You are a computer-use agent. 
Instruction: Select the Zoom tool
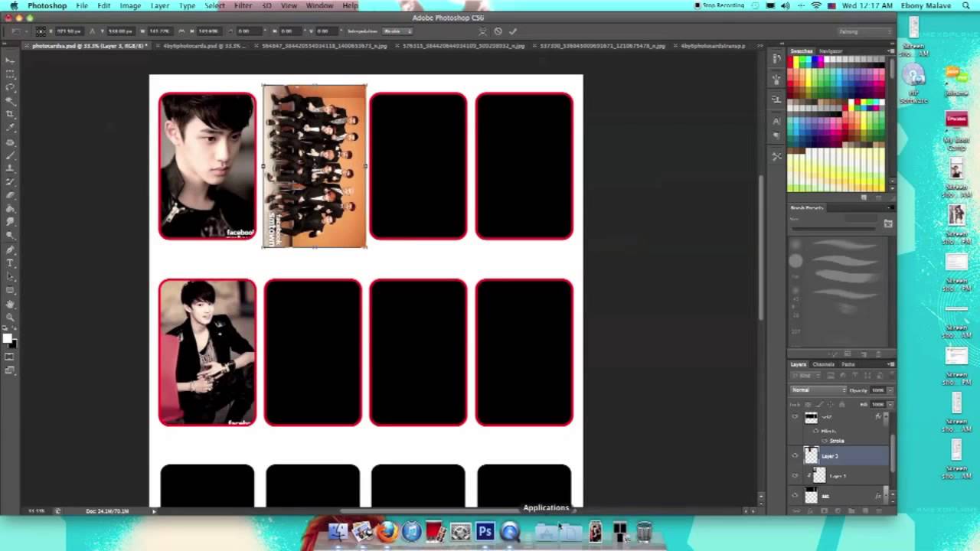10,317
